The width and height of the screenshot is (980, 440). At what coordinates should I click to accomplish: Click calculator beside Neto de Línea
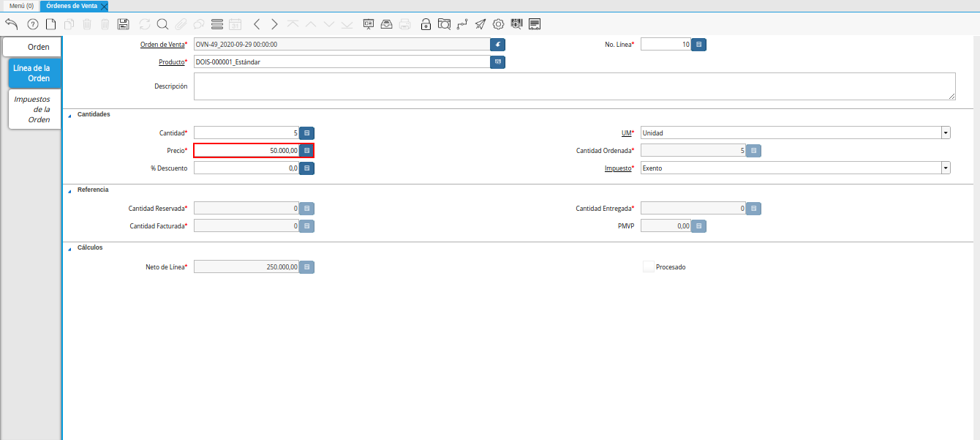306,267
